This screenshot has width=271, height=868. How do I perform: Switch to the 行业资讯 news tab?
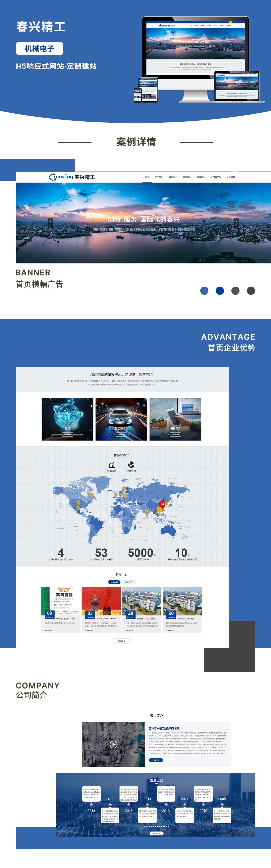(129, 582)
